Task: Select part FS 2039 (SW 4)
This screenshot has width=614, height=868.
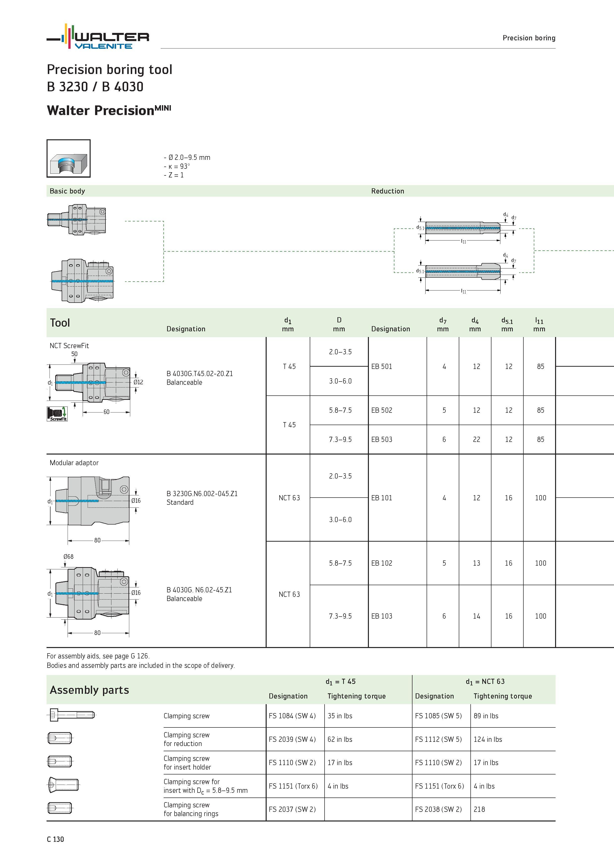Action: coord(292,739)
